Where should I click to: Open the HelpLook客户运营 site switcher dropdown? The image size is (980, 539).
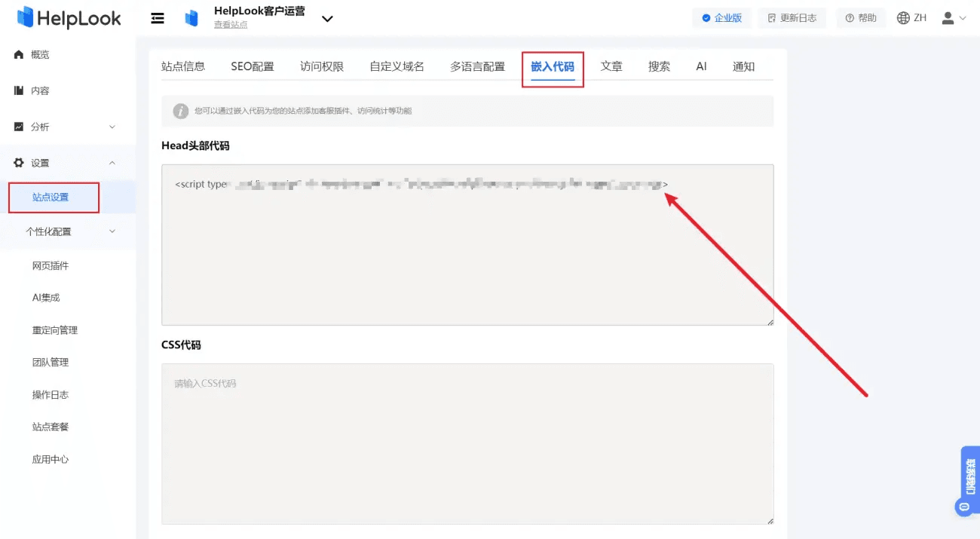tap(327, 19)
